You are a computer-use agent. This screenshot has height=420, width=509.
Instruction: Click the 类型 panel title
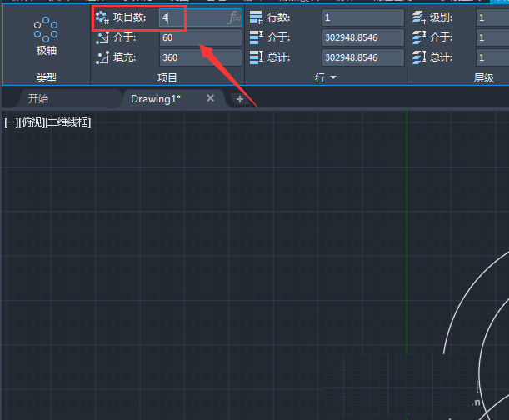[47, 78]
